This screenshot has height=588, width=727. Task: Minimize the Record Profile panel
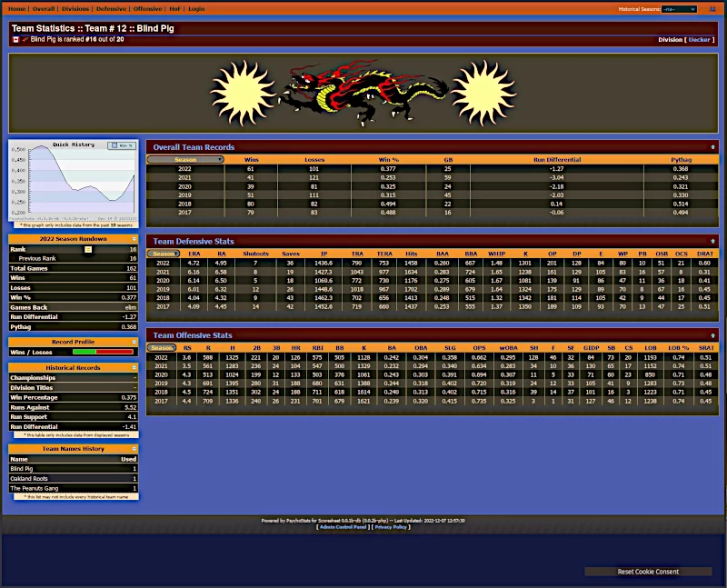click(134, 342)
